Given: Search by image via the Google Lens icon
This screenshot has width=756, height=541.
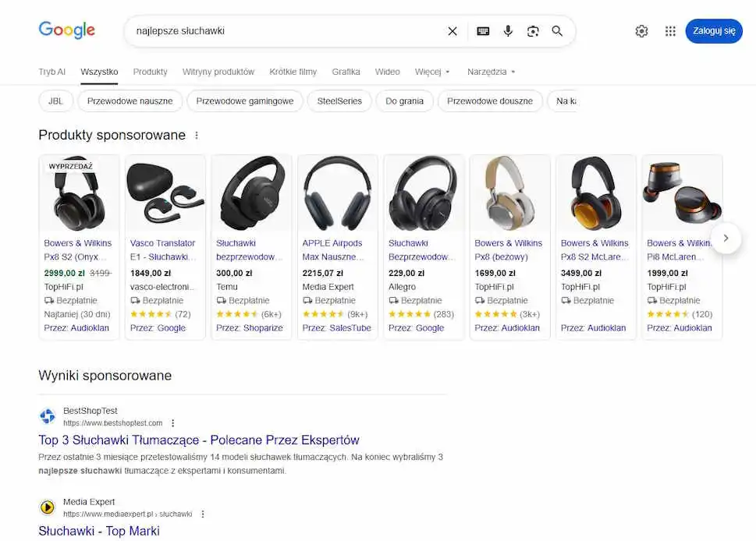Looking at the screenshot, I should pyautogui.click(x=533, y=31).
